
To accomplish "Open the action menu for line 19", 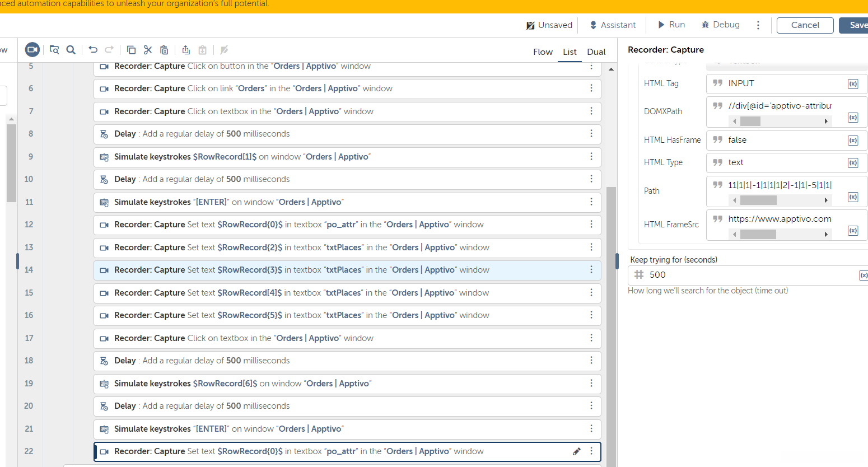I will point(591,384).
